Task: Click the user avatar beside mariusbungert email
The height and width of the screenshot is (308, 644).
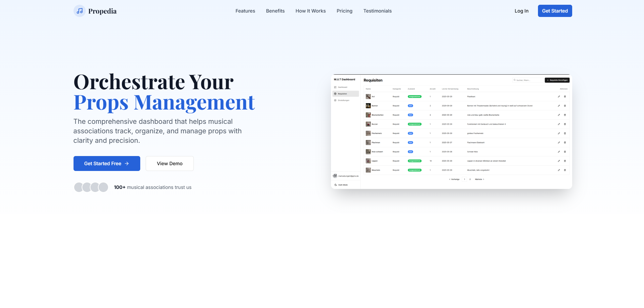Action: pos(335,176)
